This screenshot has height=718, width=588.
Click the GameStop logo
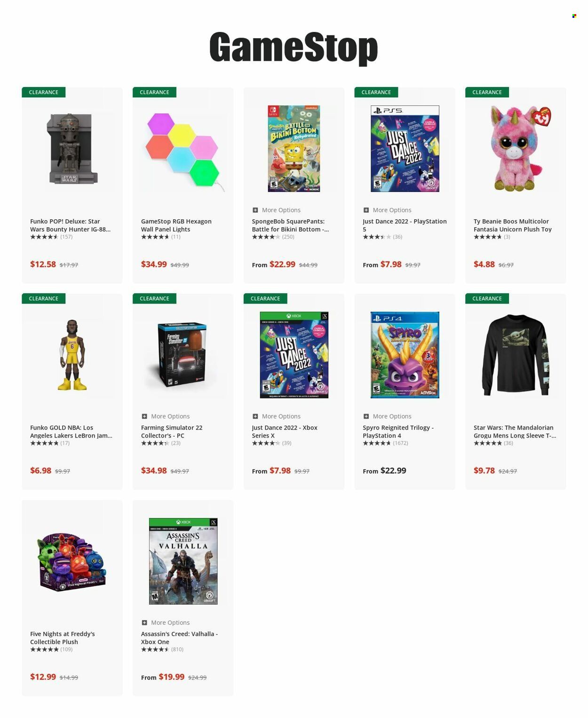(294, 48)
